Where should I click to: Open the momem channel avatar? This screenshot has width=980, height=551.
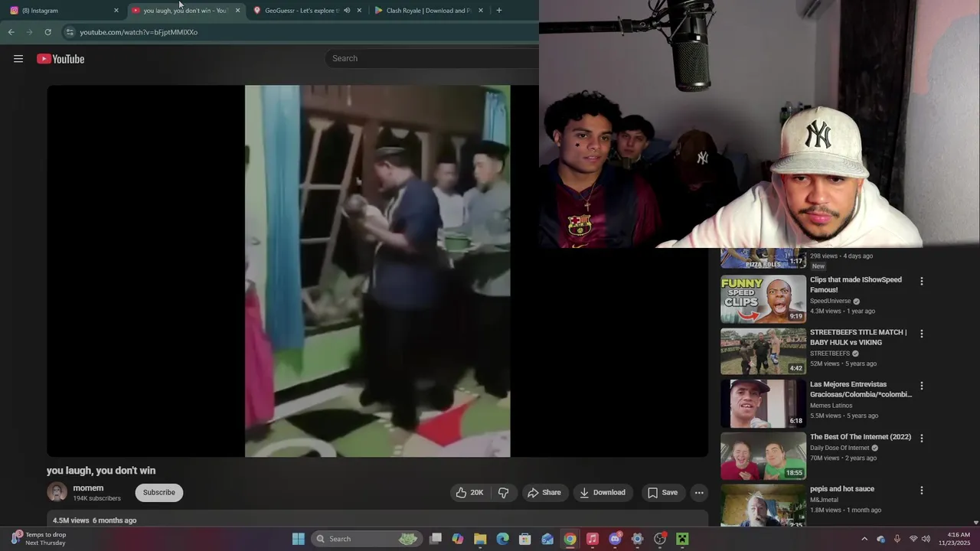tap(57, 492)
